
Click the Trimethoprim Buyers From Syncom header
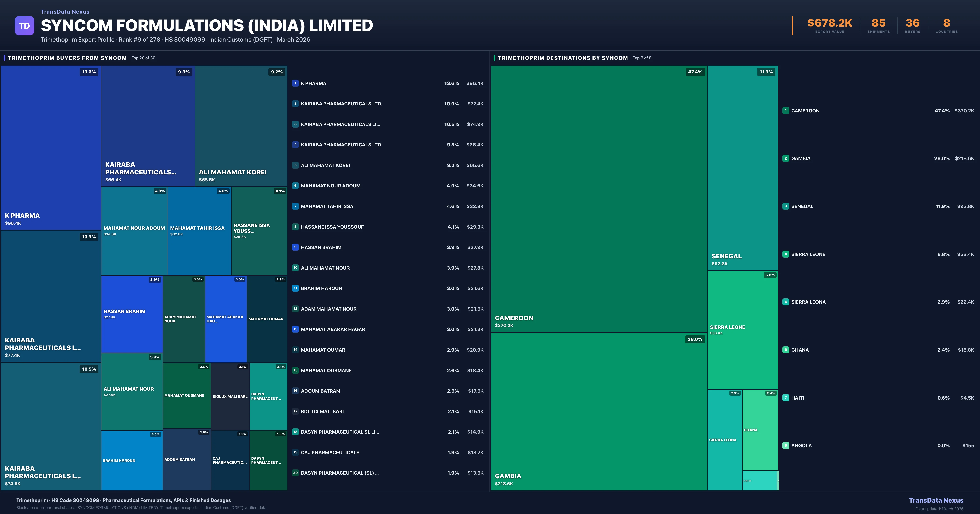(67, 58)
